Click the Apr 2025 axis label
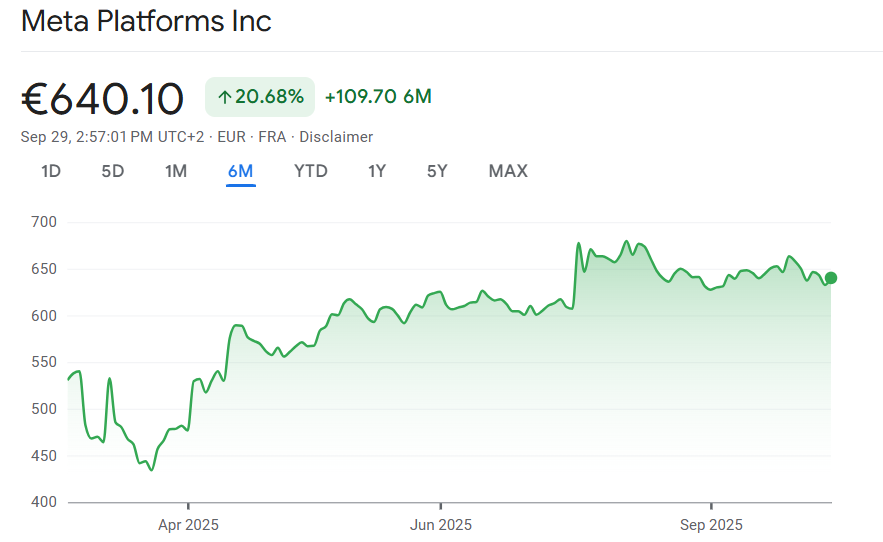 188,524
